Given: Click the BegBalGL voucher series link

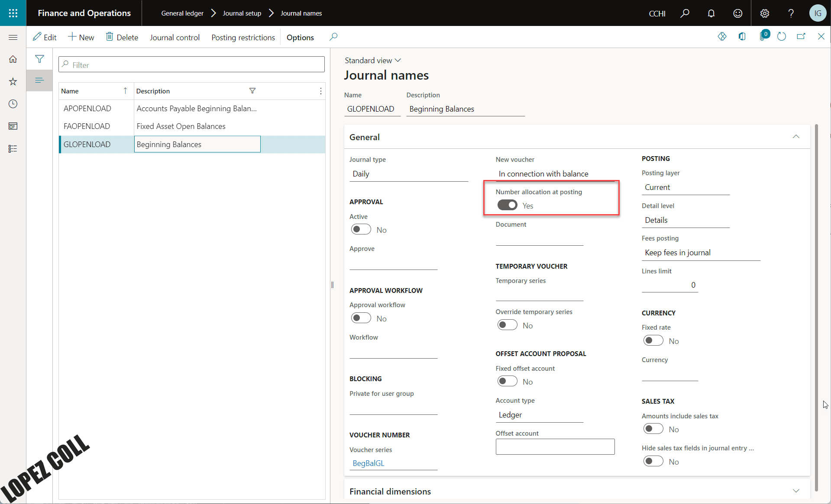Looking at the screenshot, I should 369,463.
